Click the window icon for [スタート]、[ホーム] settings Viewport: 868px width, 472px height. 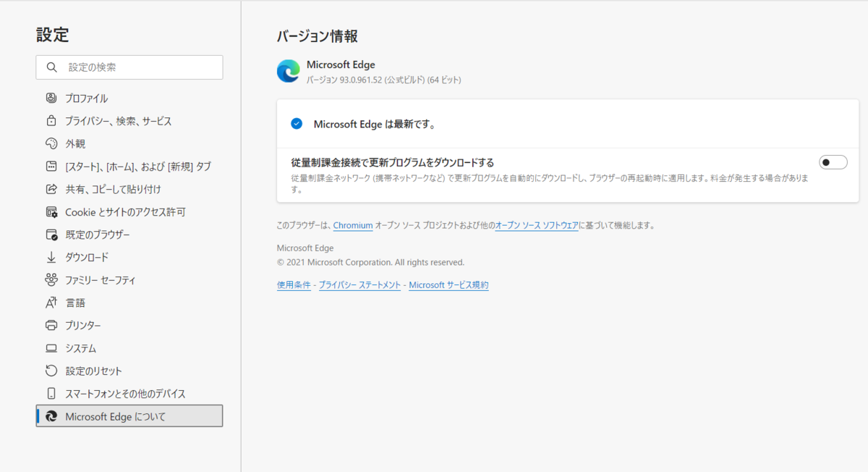pos(51,166)
